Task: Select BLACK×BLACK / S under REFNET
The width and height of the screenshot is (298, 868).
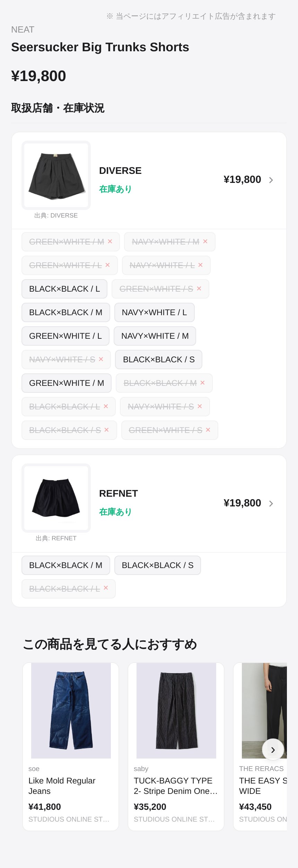Action: pos(158,565)
